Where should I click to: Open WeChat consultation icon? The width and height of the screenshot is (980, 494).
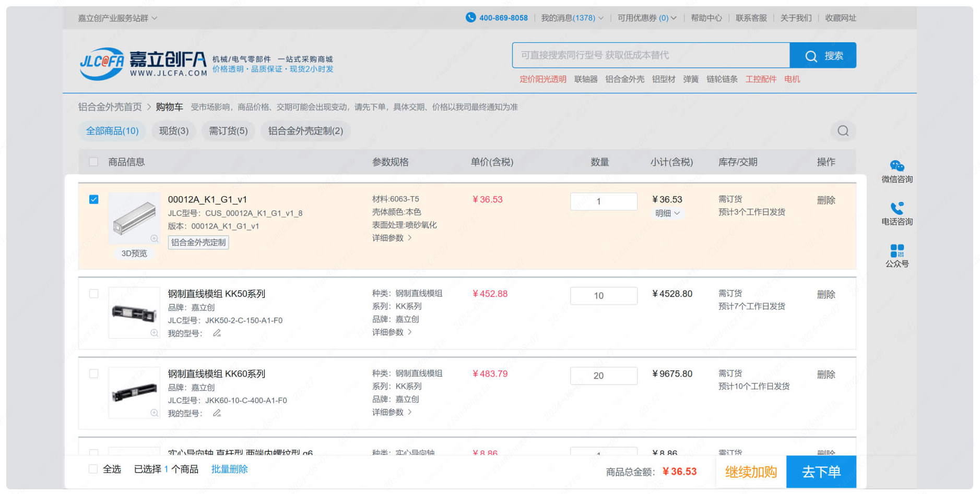coord(897,166)
